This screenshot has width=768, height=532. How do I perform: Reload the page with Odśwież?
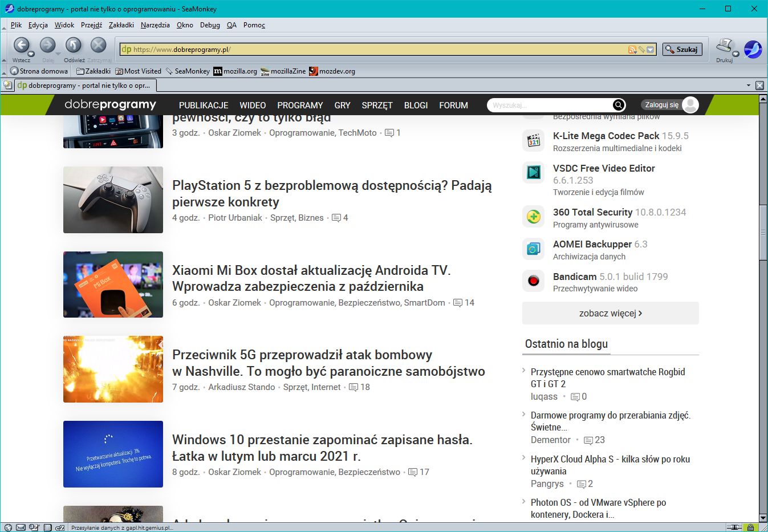click(x=74, y=45)
